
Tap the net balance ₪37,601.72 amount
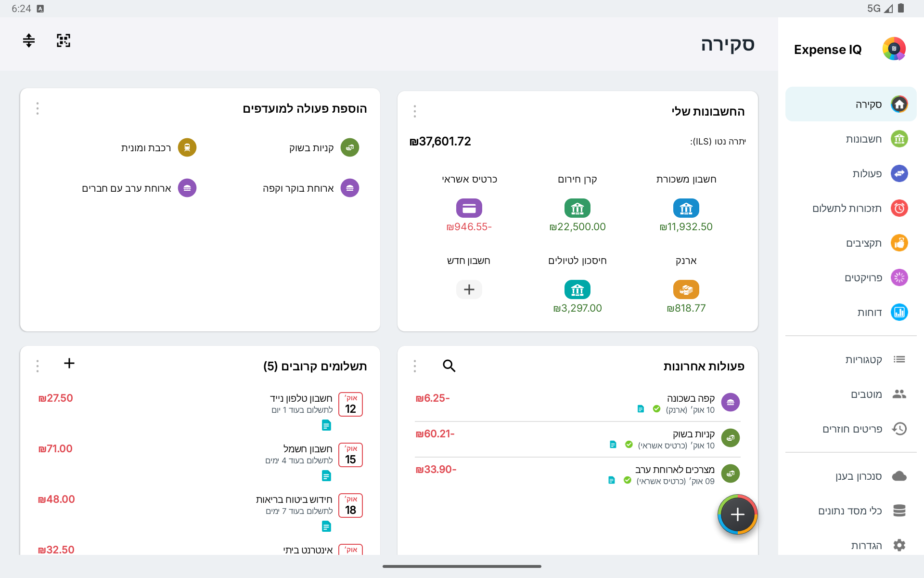click(x=440, y=141)
